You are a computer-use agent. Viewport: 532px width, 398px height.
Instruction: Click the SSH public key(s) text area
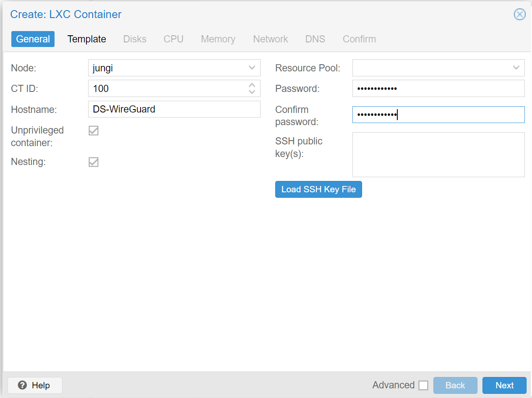438,154
